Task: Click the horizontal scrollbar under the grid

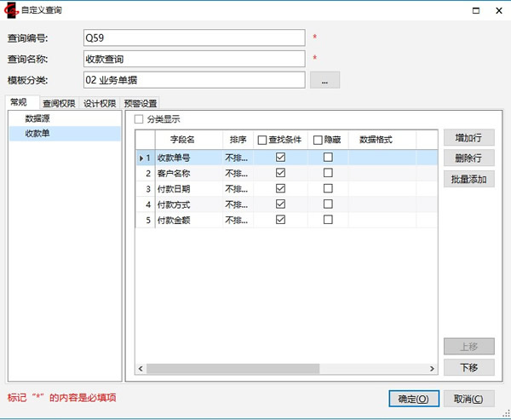Action: 255,368
